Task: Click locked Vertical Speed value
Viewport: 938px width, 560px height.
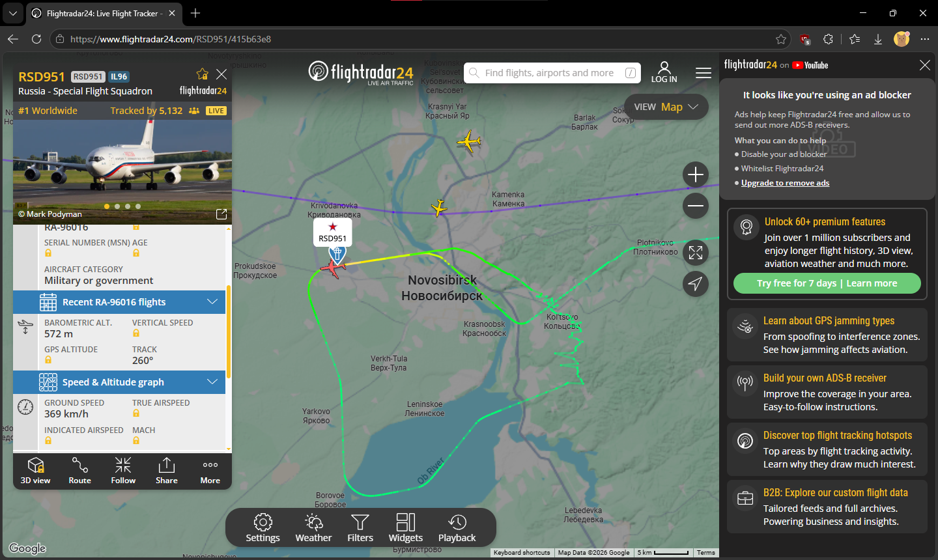Action: [x=136, y=333]
